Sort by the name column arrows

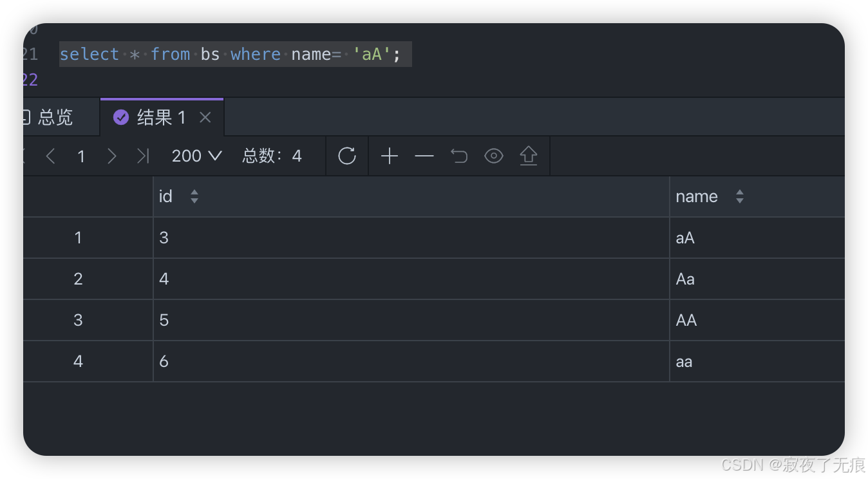740,197
